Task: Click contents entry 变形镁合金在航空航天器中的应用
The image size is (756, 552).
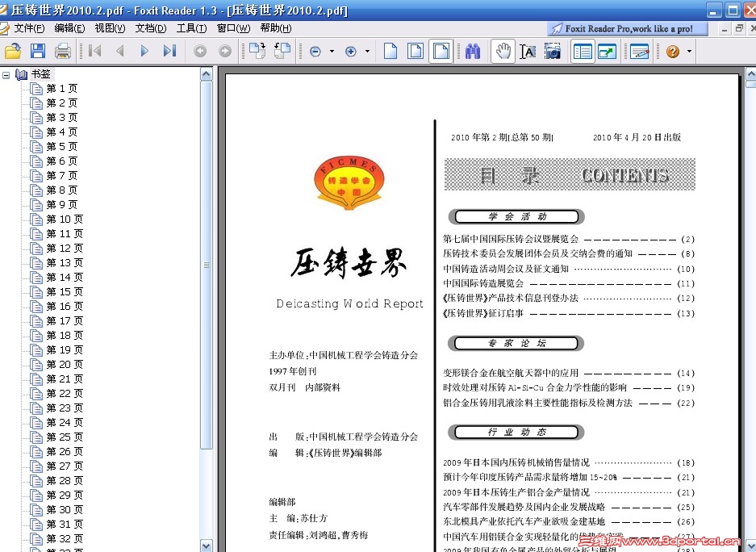Action: click(x=511, y=373)
